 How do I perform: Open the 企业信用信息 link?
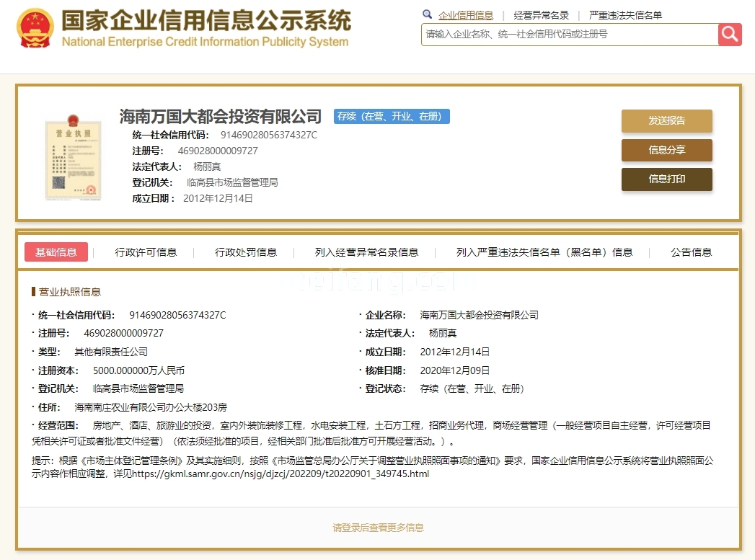[x=464, y=14]
